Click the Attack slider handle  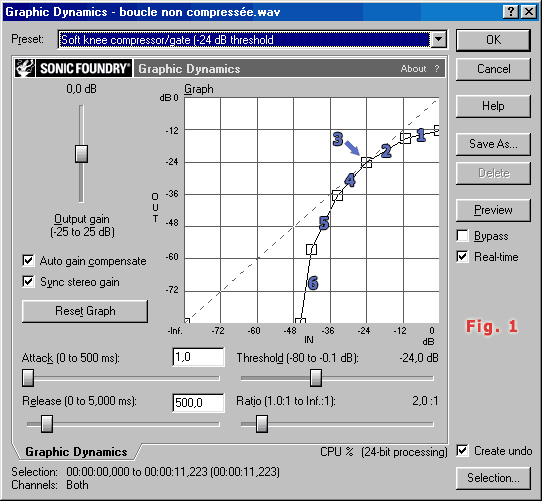28,378
